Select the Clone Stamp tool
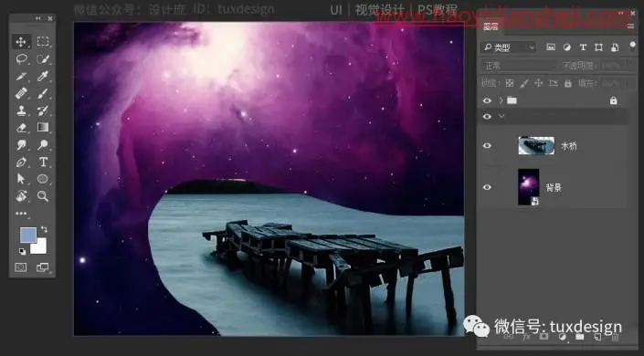This screenshot has width=644, height=356. [21, 110]
